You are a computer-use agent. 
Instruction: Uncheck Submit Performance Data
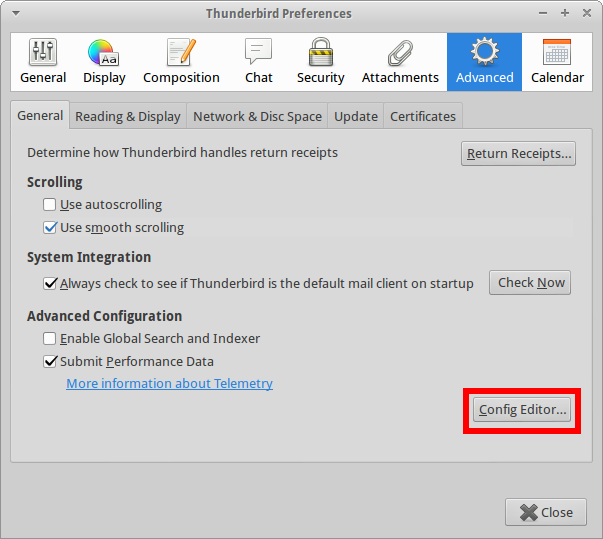tap(50, 362)
